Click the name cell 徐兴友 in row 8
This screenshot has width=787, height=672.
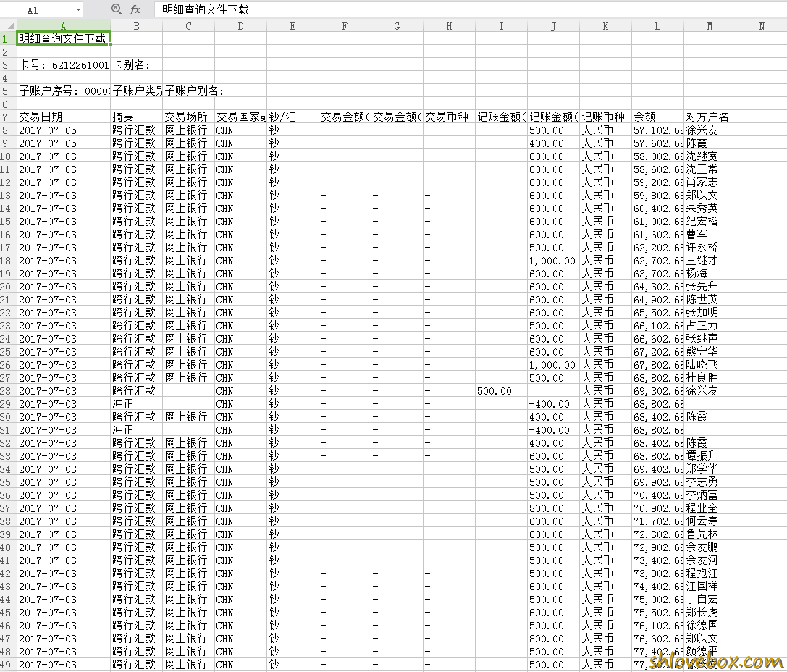(710, 130)
